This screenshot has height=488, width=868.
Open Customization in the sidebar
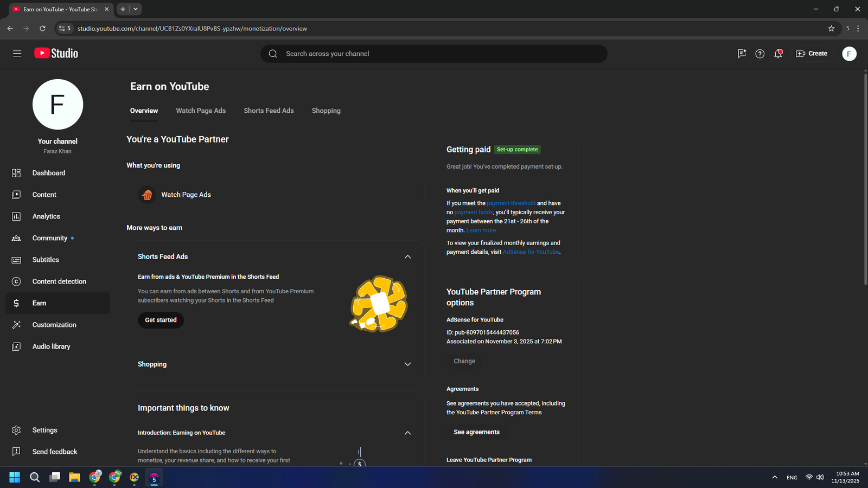tap(54, 325)
